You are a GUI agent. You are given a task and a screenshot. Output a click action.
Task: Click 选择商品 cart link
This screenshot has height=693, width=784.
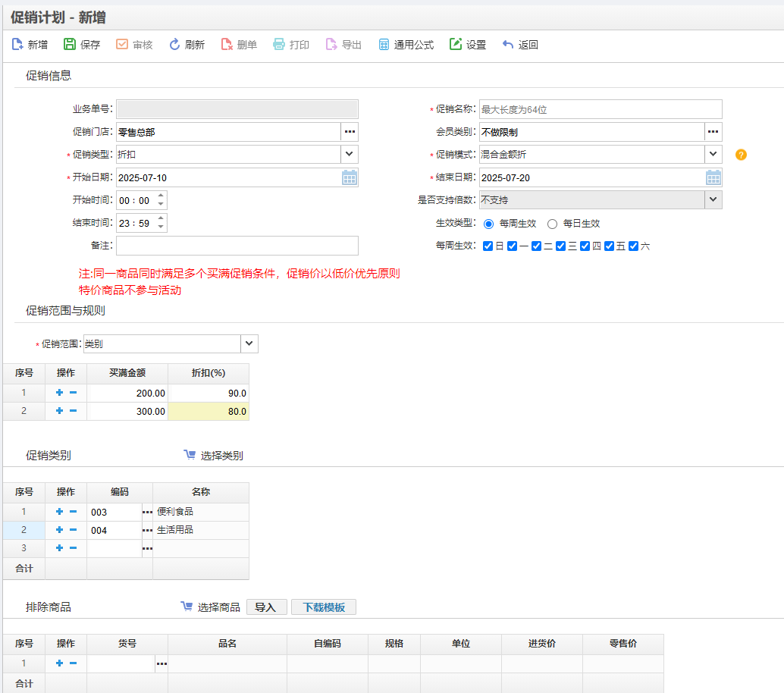211,607
